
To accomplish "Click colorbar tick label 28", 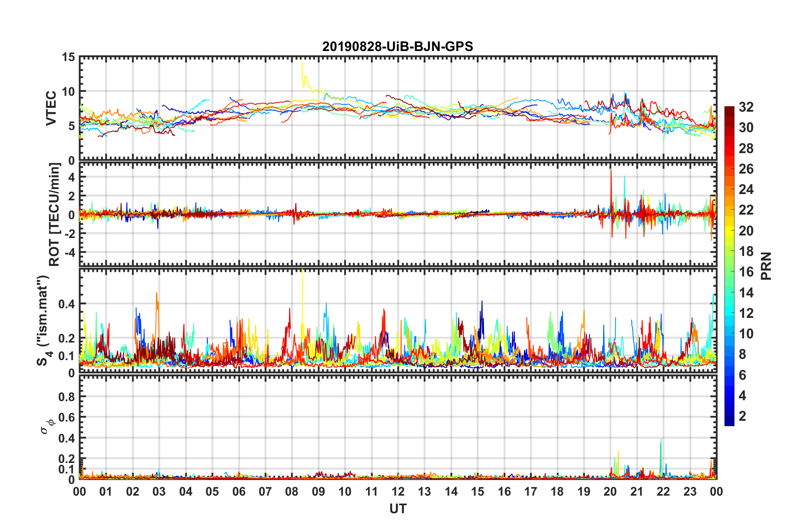I will [x=746, y=148].
